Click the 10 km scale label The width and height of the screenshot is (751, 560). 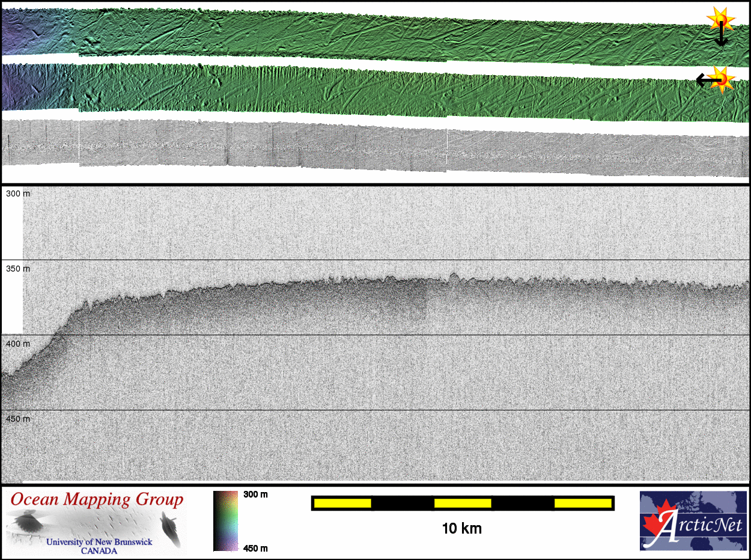461,529
